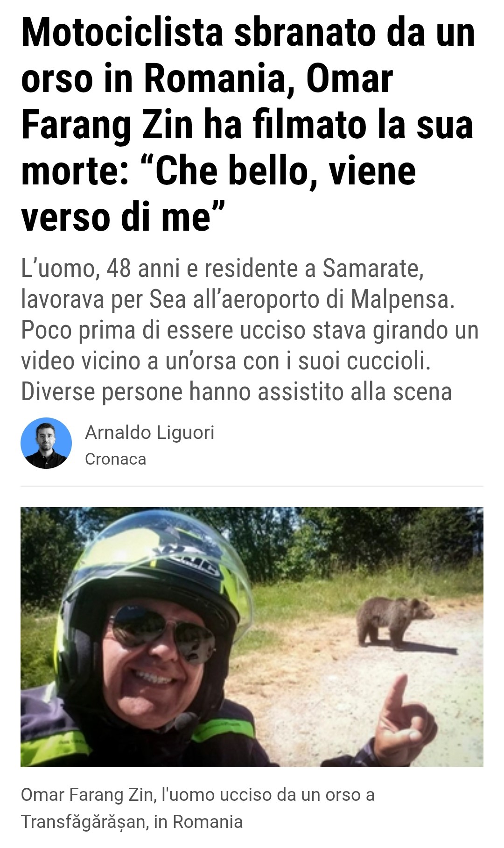Click Arnaldo Liguori's round profile avatar

pyautogui.click(x=46, y=443)
